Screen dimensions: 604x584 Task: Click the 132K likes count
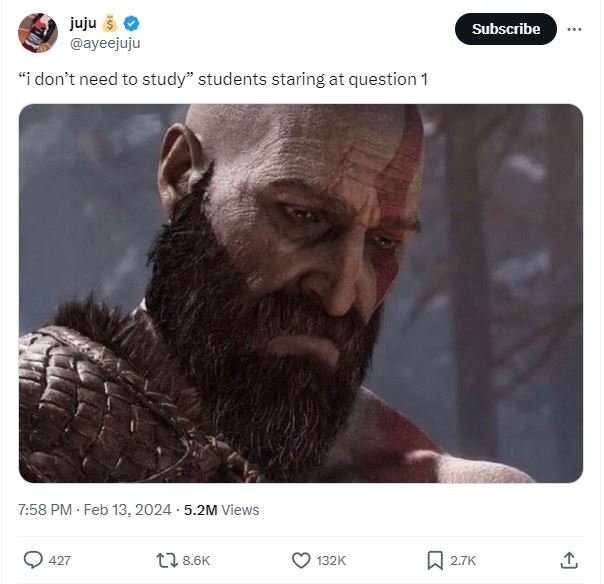(x=331, y=561)
